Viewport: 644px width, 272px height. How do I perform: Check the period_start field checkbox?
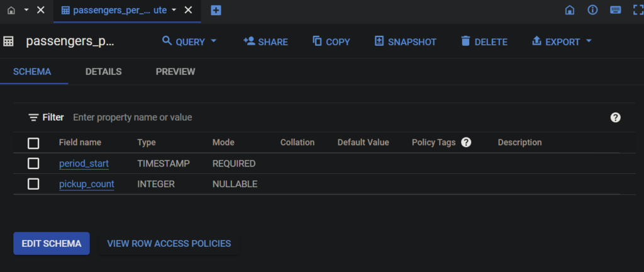pyautogui.click(x=33, y=164)
